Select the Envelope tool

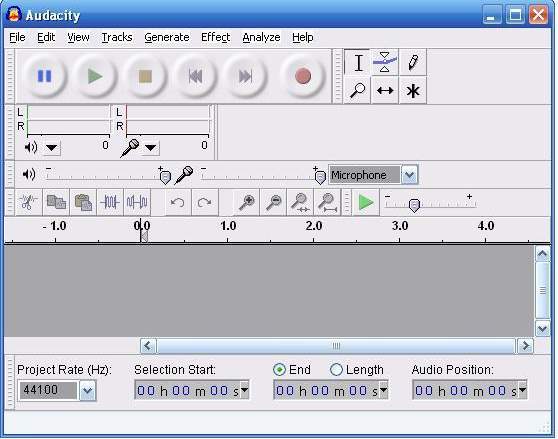point(385,63)
